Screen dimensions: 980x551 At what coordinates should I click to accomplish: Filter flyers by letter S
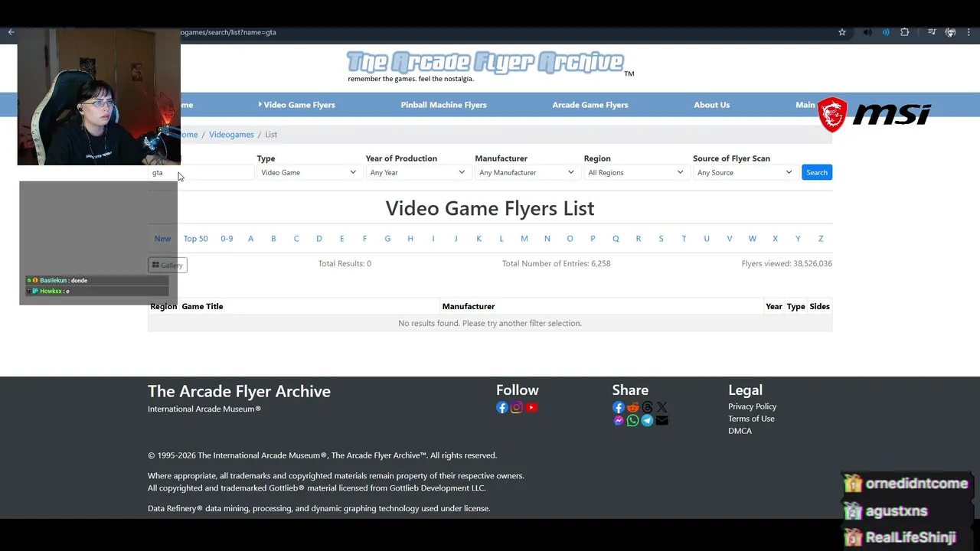click(x=661, y=239)
